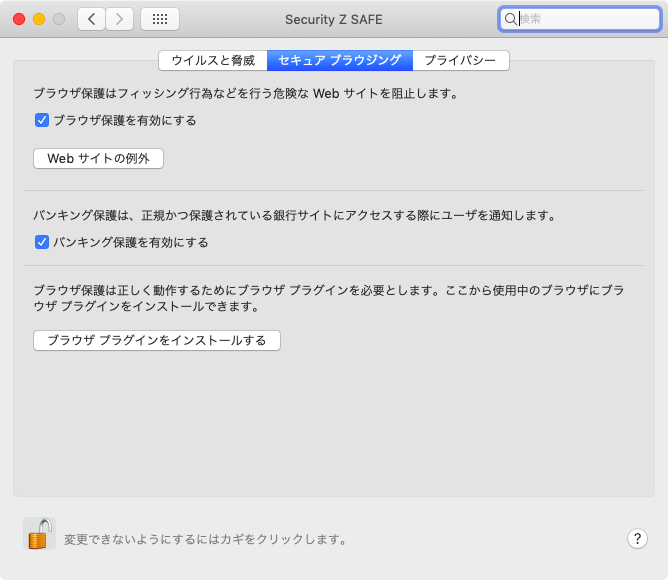Image resolution: width=668 pixels, height=580 pixels.
Task: Open the Web サイトの例外 button
Action: pos(98,159)
